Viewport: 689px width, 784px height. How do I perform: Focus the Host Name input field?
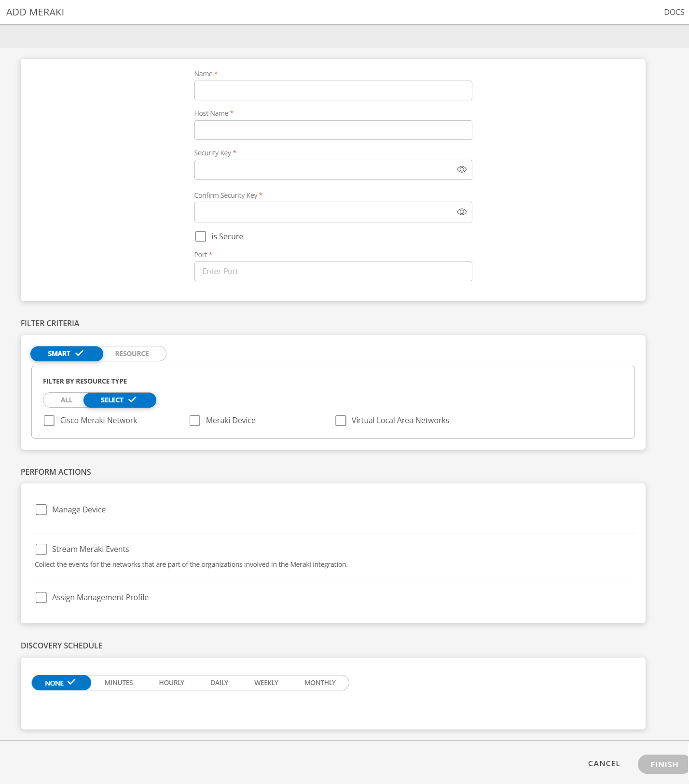click(x=333, y=130)
